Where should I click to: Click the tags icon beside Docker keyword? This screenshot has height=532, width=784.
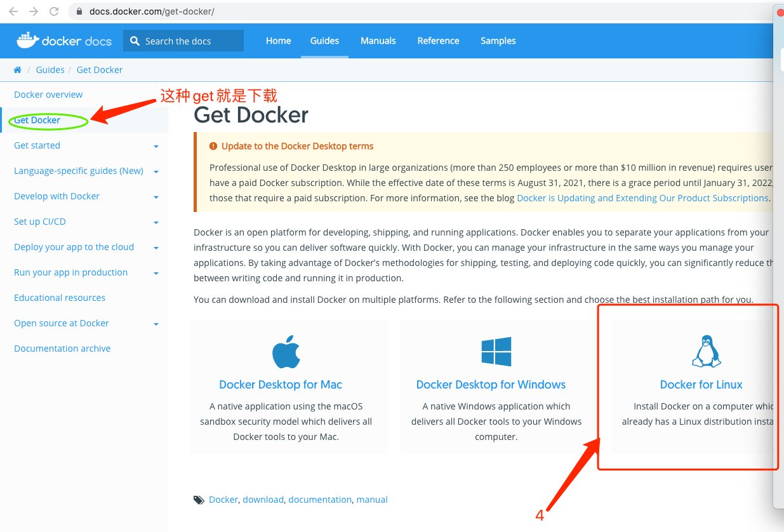[199, 500]
